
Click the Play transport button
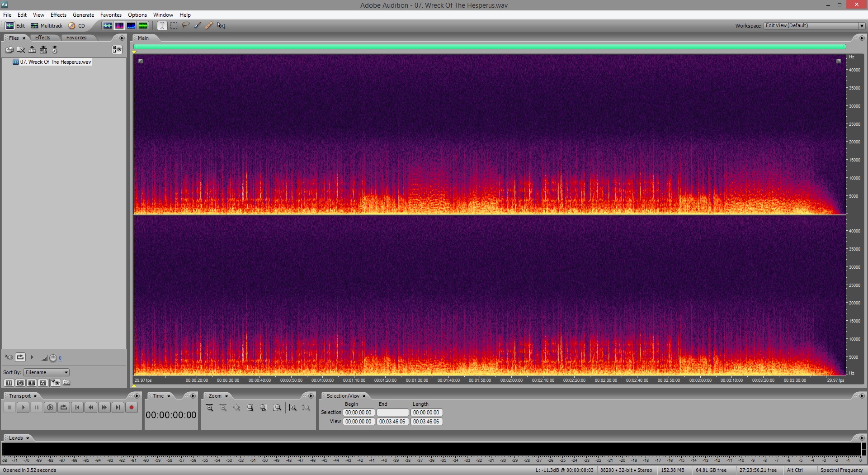coord(23,408)
